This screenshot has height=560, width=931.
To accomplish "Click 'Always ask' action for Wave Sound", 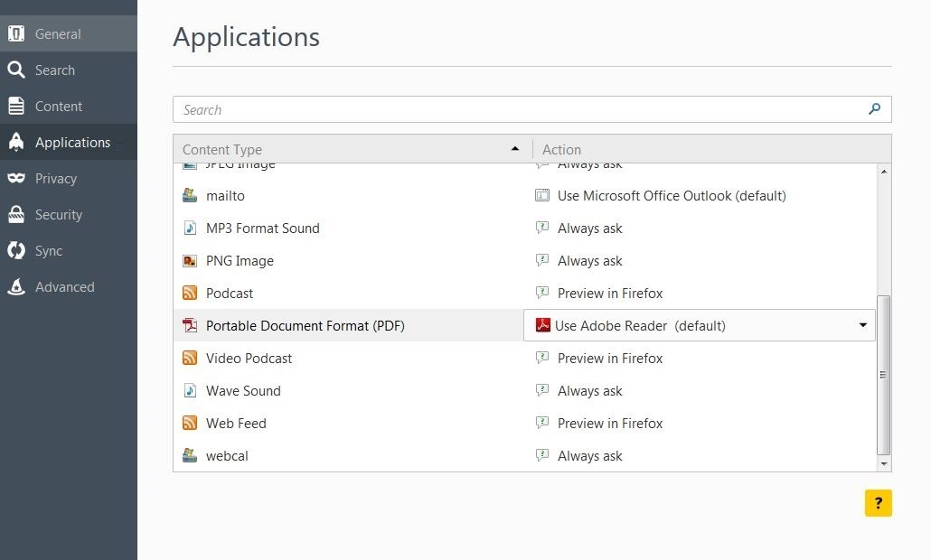I will coord(589,391).
